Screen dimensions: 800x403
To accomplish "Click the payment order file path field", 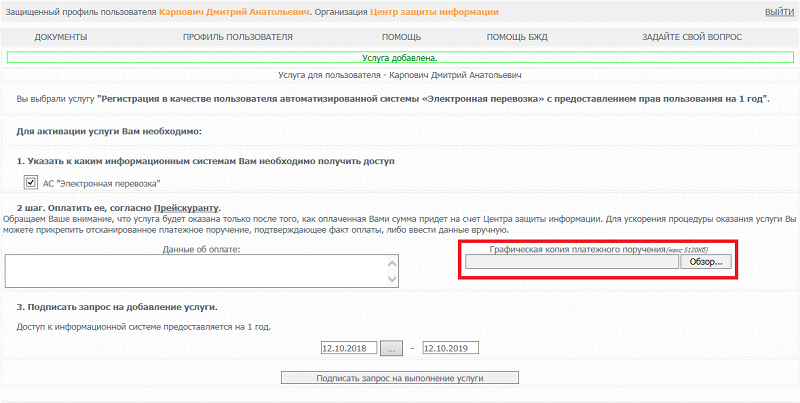I will tap(571, 262).
